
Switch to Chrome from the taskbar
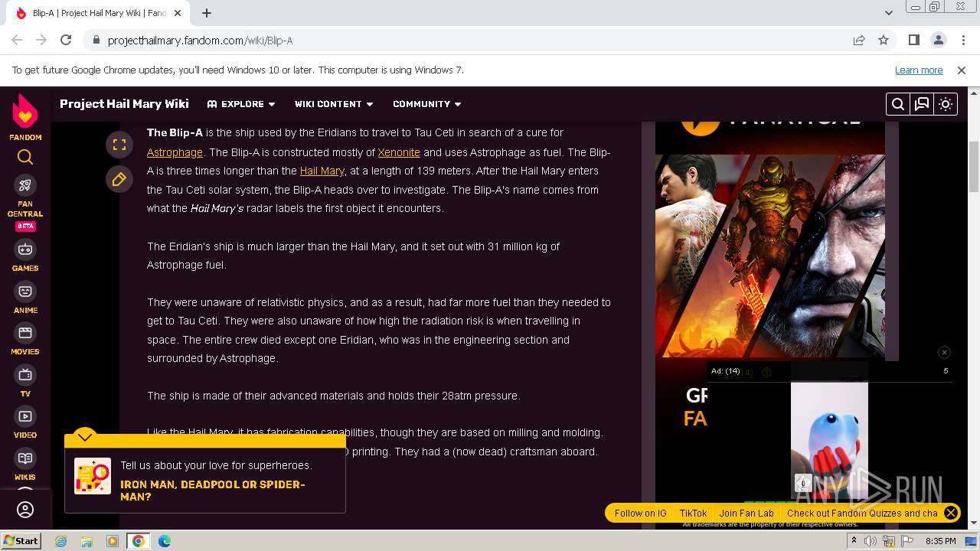[x=139, y=541]
